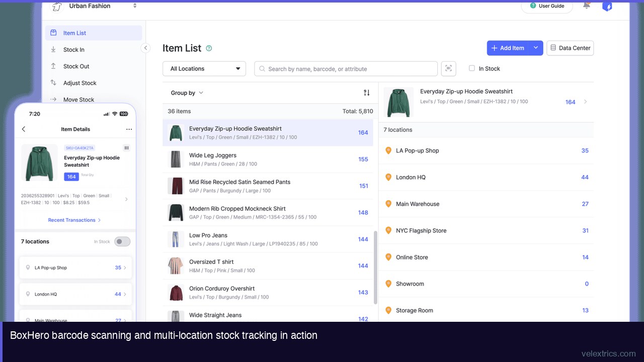Screen dimensions: 644x362
Task: Open the All Locations dropdown
Action: (204, 68)
